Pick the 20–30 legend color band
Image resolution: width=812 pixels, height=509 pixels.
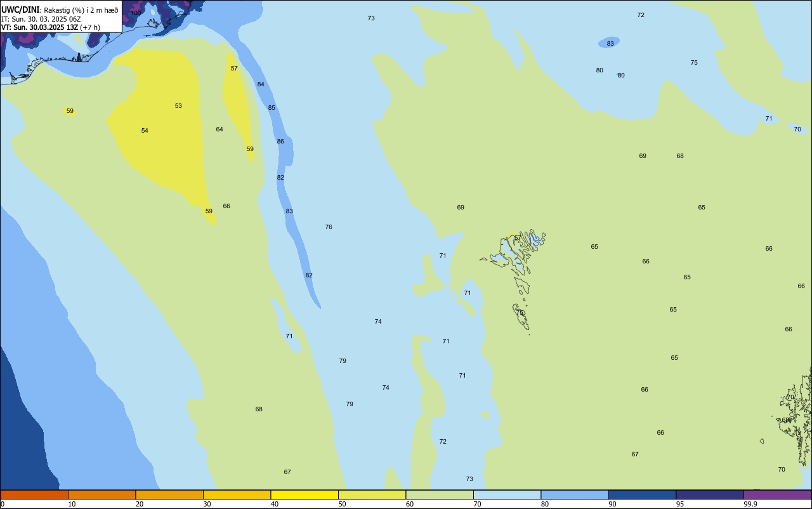tap(169, 494)
